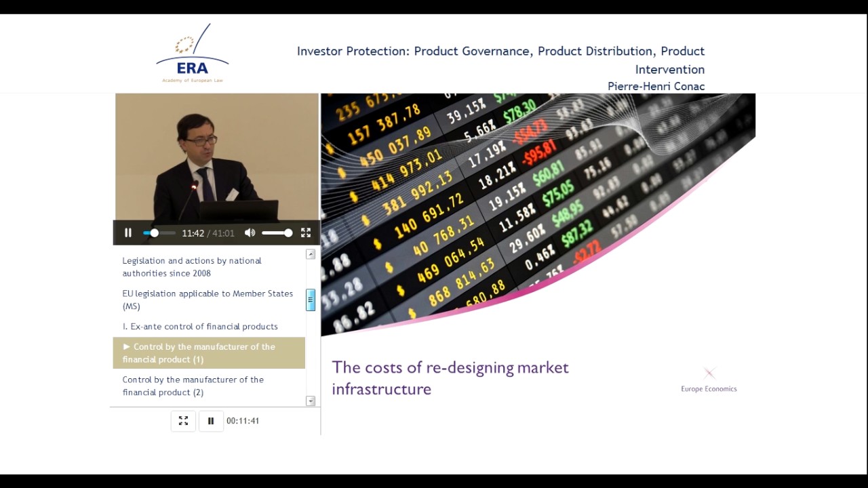Click the expand icon below chapter list

[183, 421]
